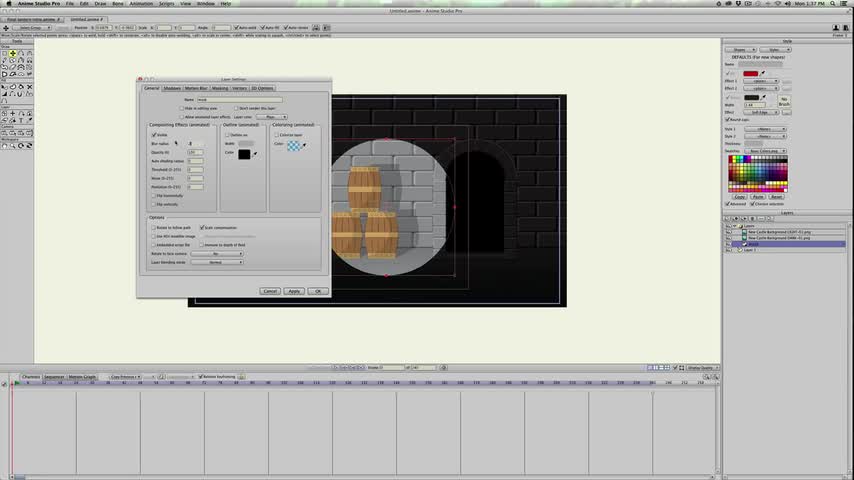Click play button in the timeline
The height and width of the screenshot is (480, 854).
point(17,383)
